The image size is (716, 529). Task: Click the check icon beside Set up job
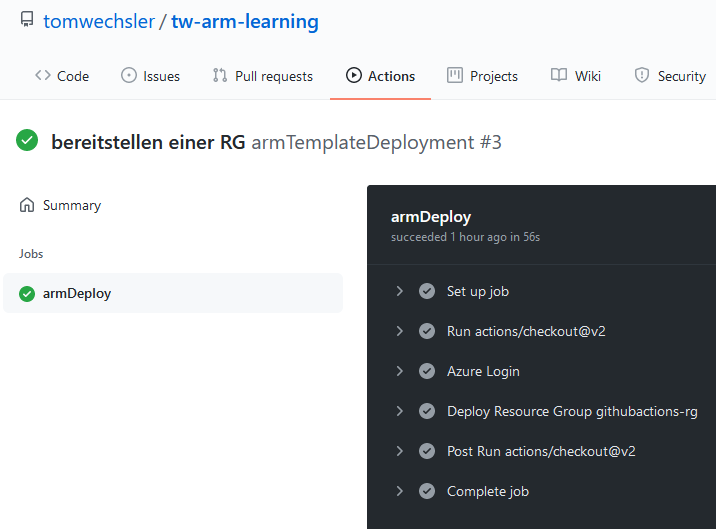coord(427,291)
